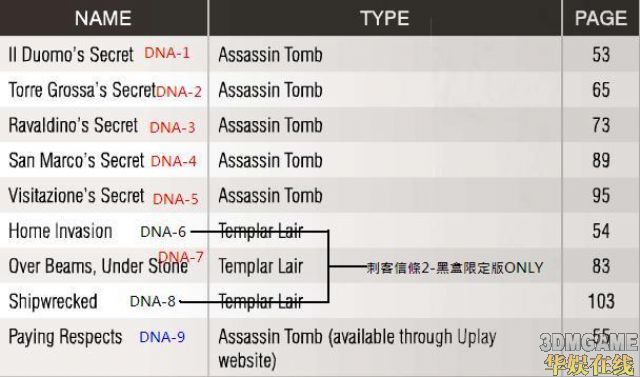Click the DNA-5 red label
This screenshot has width=640, height=377.
(176, 199)
